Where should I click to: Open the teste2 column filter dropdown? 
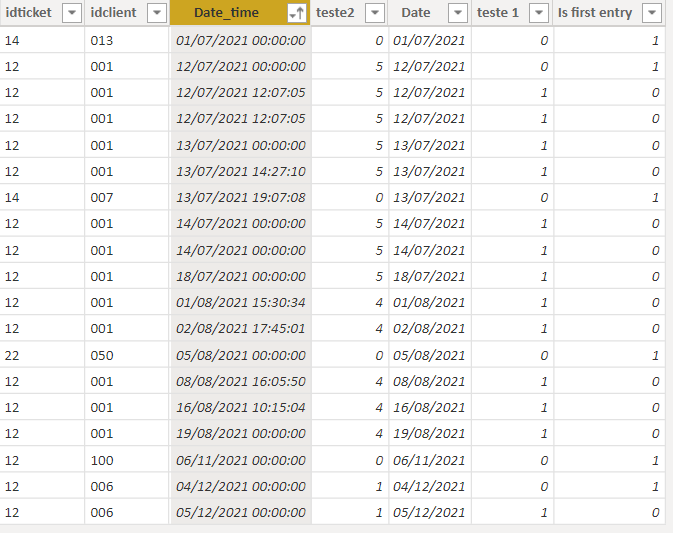point(375,13)
